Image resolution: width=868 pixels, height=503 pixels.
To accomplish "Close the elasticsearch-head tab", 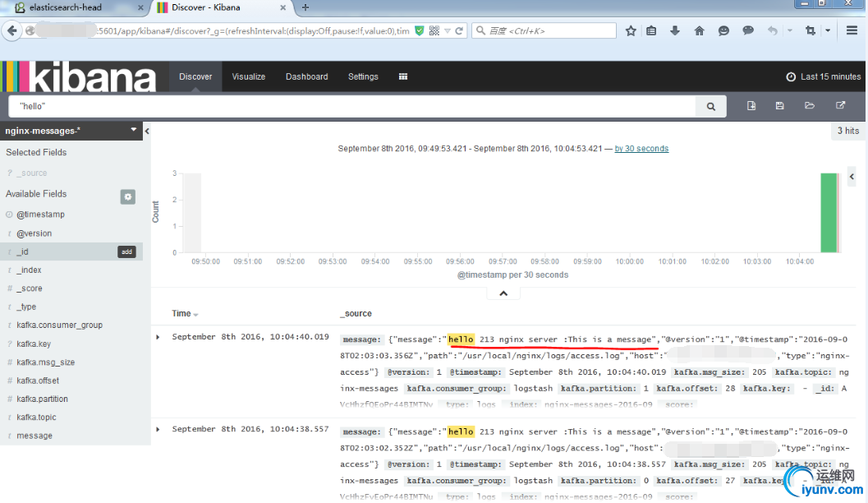I will point(140,7).
